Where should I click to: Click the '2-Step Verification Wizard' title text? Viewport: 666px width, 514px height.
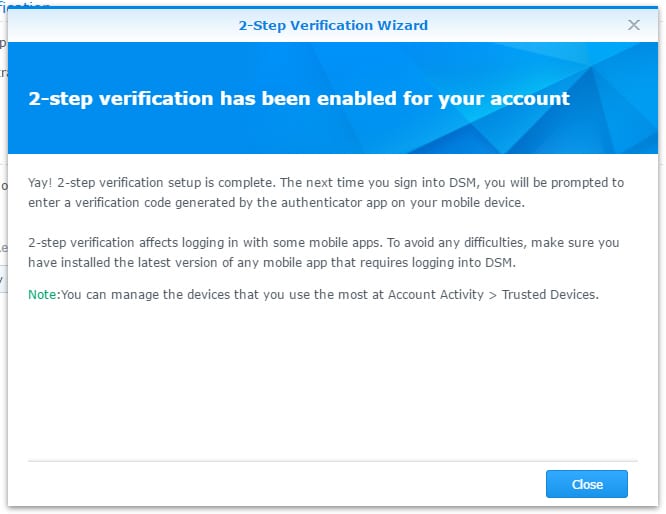coord(333,25)
